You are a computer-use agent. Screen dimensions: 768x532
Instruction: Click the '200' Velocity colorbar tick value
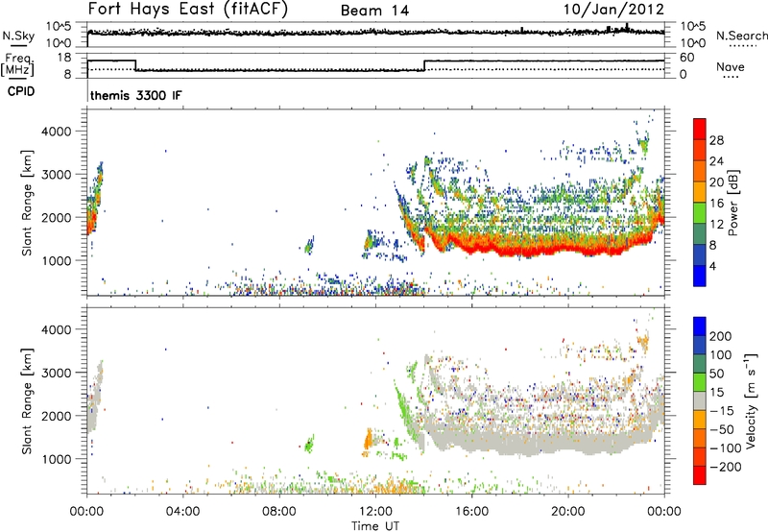(x=721, y=336)
